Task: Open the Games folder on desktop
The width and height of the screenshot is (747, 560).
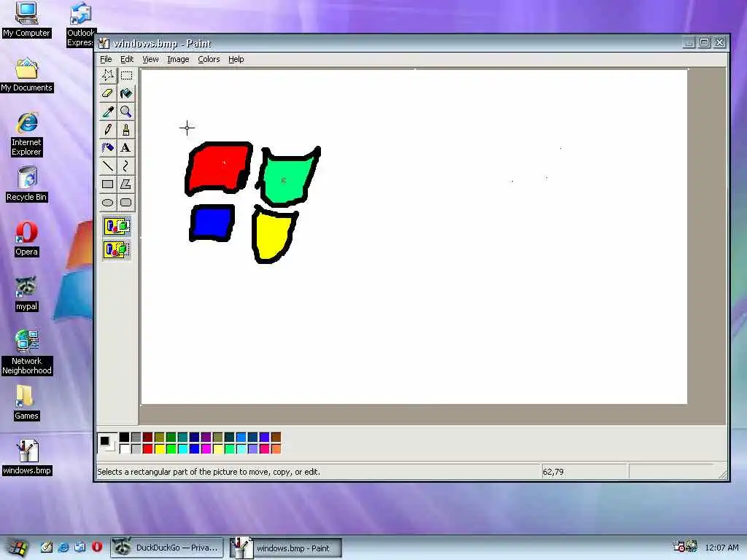Action: tap(26, 402)
